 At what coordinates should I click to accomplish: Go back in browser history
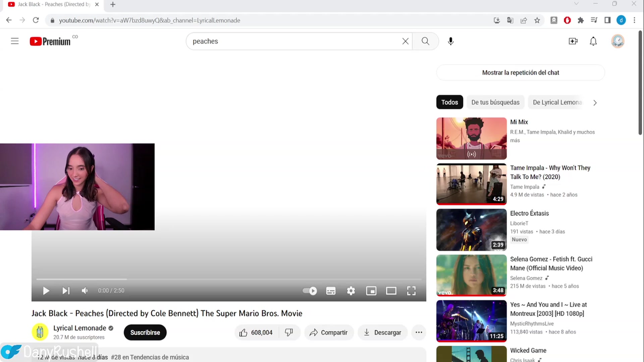[9, 20]
